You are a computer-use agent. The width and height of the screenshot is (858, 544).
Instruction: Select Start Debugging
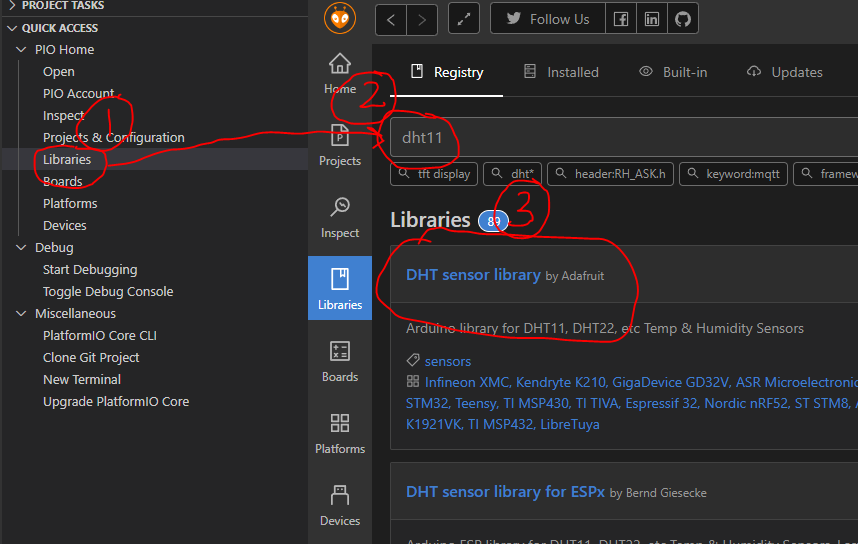pos(90,269)
